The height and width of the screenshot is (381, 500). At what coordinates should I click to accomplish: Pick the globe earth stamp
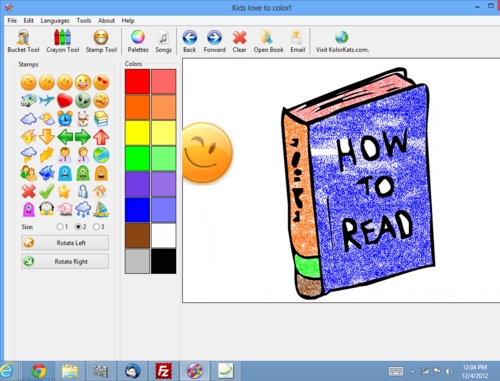click(101, 155)
